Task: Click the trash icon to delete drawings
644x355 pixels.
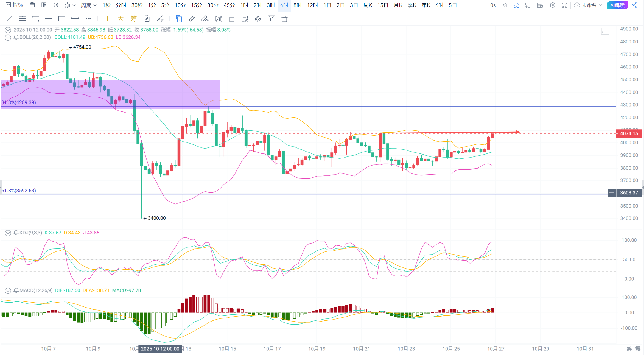Action: point(284,19)
